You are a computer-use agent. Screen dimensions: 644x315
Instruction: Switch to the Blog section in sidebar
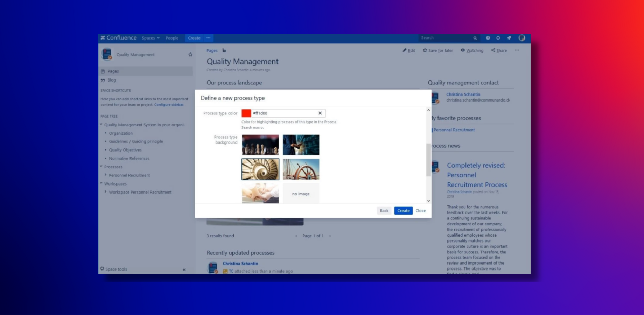[x=111, y=80]
